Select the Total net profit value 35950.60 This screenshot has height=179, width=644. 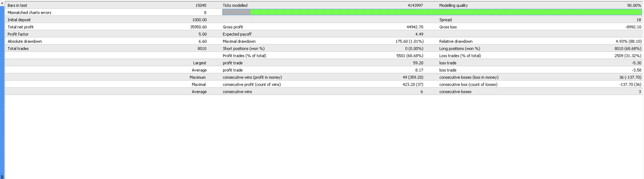coord(198,27)
